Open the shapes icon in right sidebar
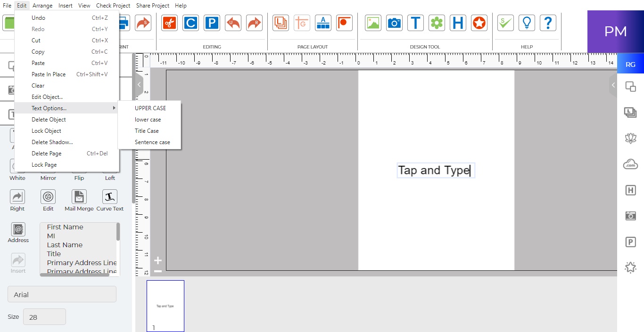 pos(630,87)
